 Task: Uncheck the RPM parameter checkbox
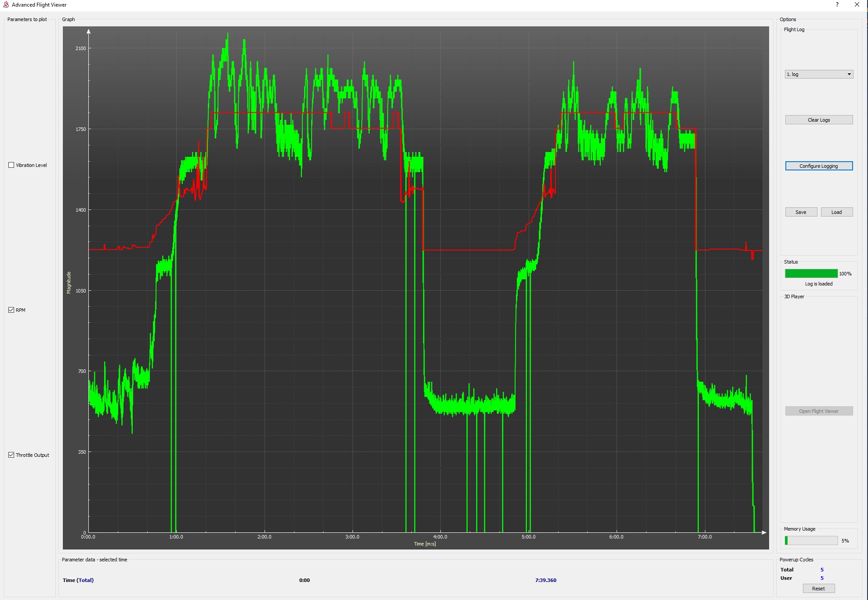point(11,310)
